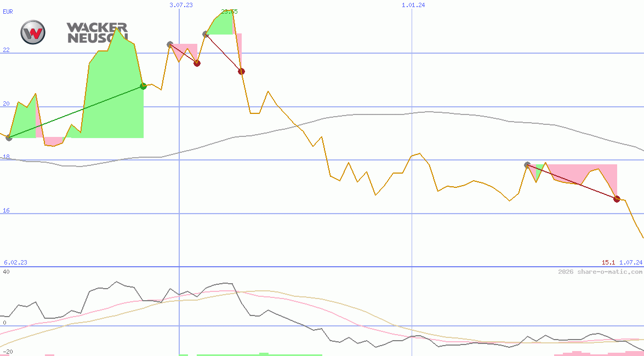Screen dimensions: 644x356
Task: Click the 3.07.23 date label
Action: click(181, 5)
